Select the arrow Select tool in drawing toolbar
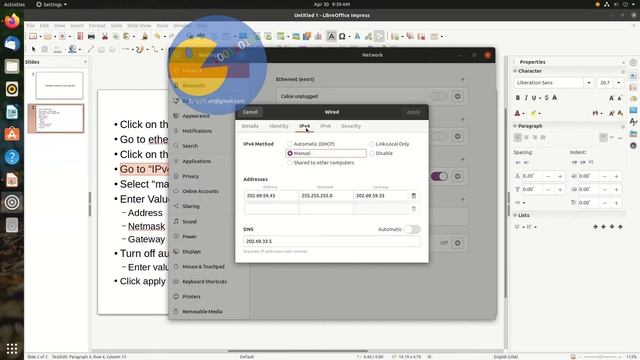Screen dimensions: 640x360 click(x=33, y=49)
